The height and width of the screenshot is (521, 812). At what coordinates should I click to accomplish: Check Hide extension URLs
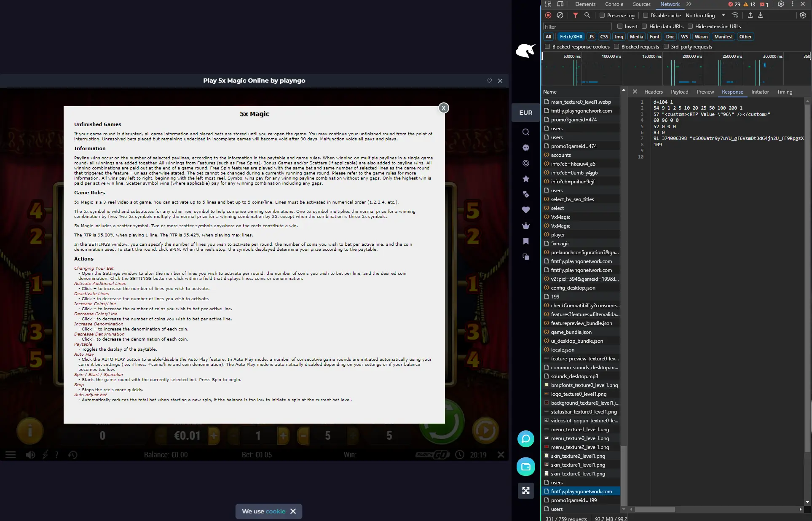pos(690,26)
